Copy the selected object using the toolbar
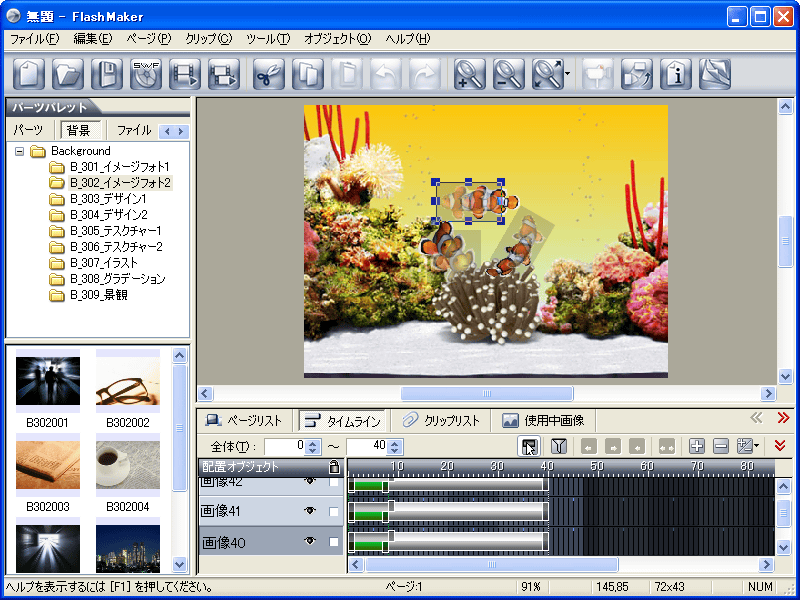Viewport: 800px width, 600px height. point(308,74)
